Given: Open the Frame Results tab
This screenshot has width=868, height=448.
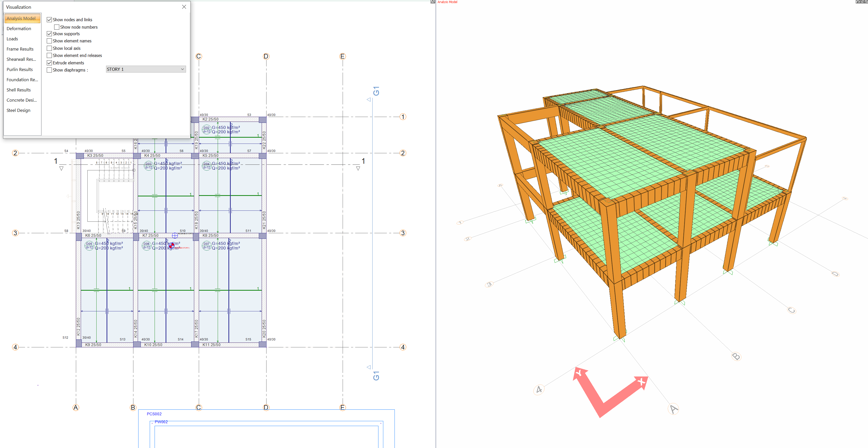Looking at the screenshot, I should click(20, 49).
